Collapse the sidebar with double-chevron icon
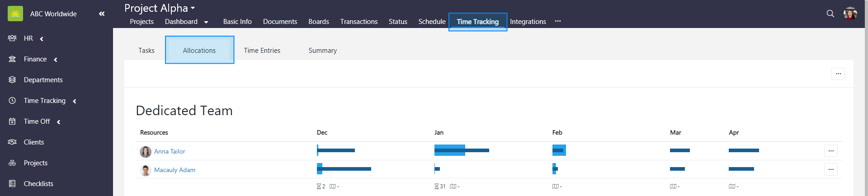868x196 pixels. (x=102, y=14)
